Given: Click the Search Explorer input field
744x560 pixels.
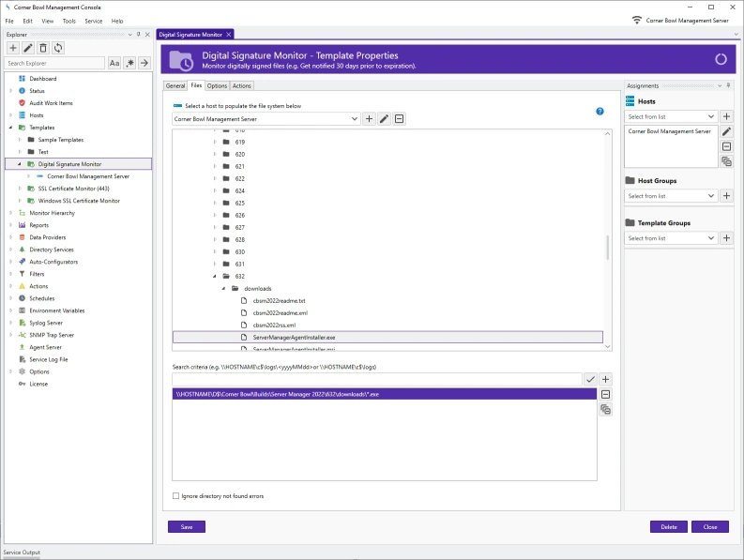Looking at the screenshot, I should click(54, 63).
